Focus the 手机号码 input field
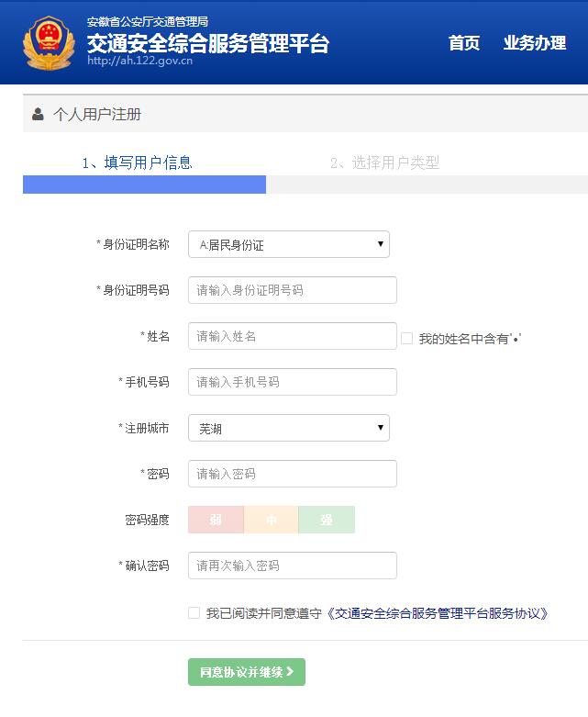This screenshot has height=717, width=588. (293, 382)
